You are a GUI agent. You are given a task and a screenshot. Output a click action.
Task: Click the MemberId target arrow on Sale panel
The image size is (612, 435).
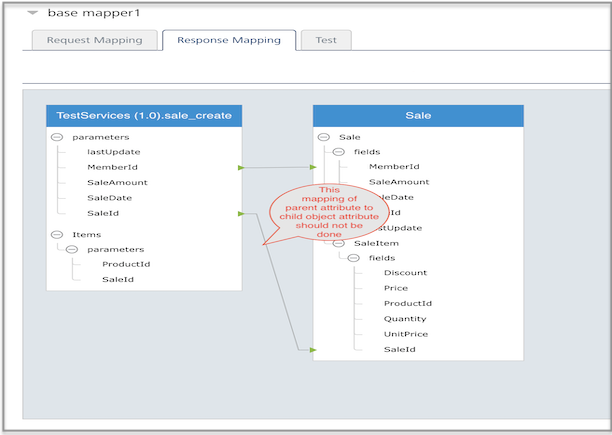313,167
